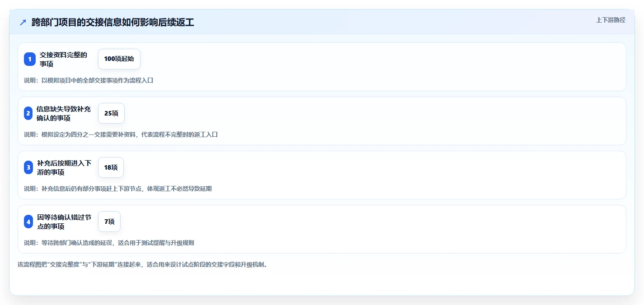
Task: Click the footer summary starting 该流程图把
Action: 143,264
